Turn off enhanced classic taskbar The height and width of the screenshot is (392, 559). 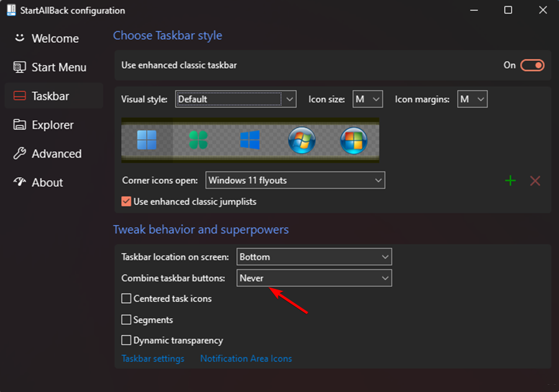532,65
